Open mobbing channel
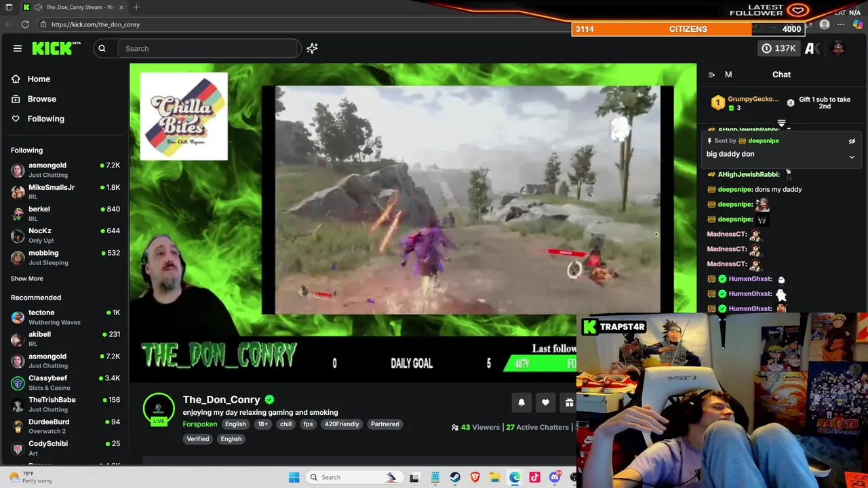This screenshot has width=868, height=488. (x=64, y=258)
